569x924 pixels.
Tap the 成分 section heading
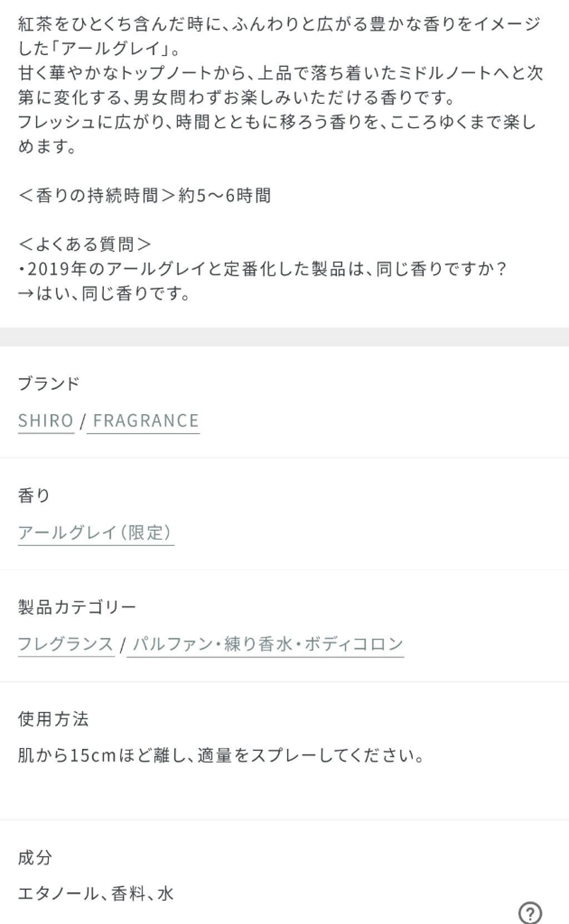35,857
